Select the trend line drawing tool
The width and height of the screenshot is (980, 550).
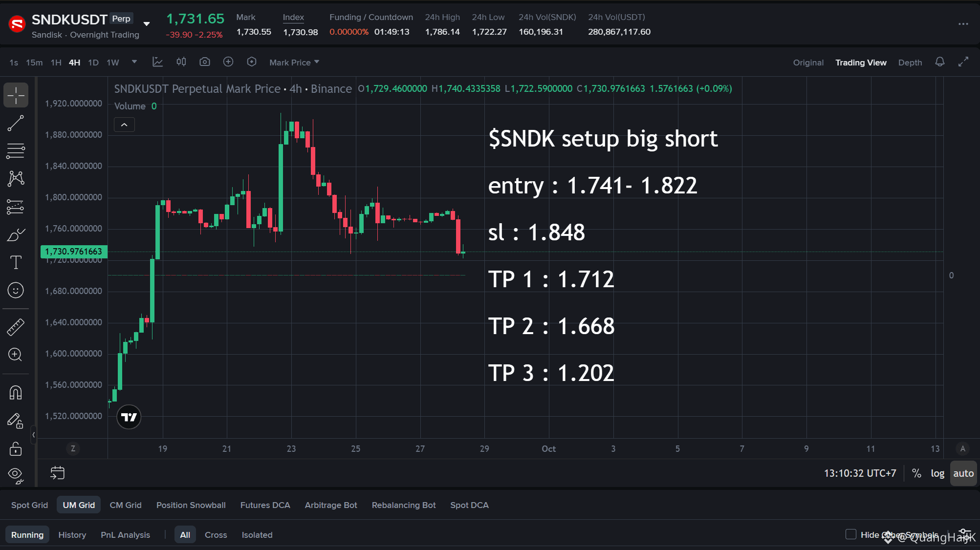pyautogui.click(x=16, y=123)
